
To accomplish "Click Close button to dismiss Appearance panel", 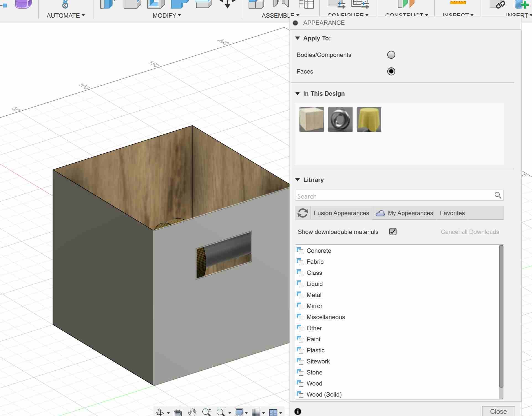I will pos(498,411).
